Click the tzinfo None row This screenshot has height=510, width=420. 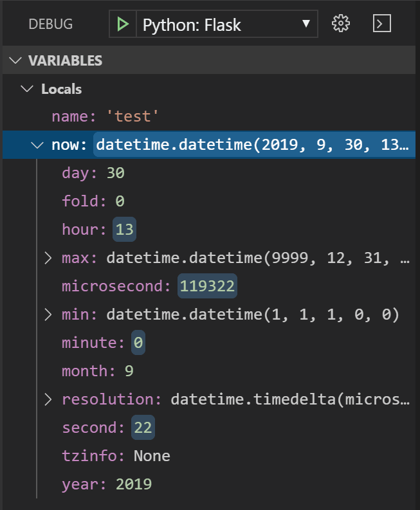116,456
